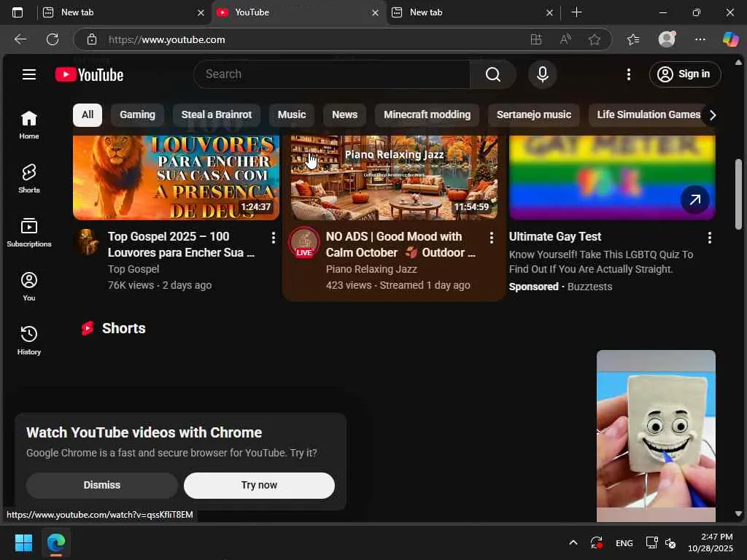This screenshot has height=560, width=747.
Task: Open ENG language indicator in tray
Action: pos(624,543)
